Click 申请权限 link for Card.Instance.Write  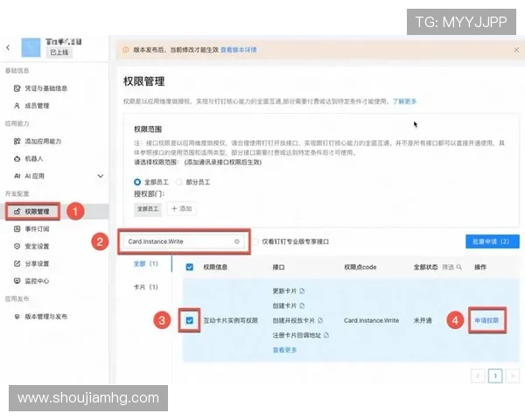click(x=486, y=320)
